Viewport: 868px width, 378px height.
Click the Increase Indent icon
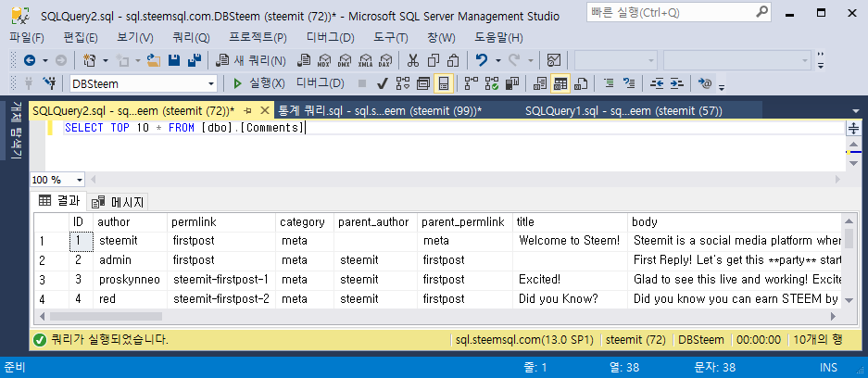pyautogui.click(x=677, y=83)
